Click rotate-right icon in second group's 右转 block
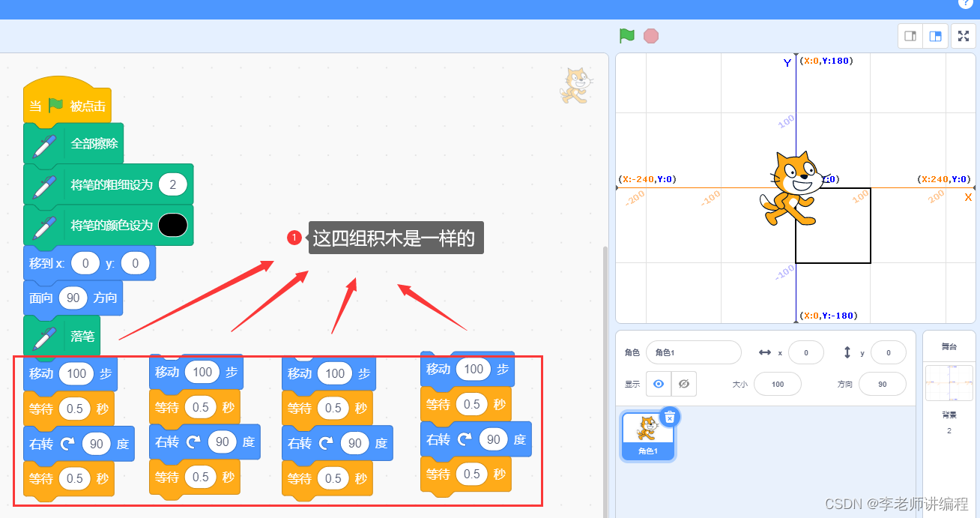This screenshot has width=980, height=518. click(193, 442)
